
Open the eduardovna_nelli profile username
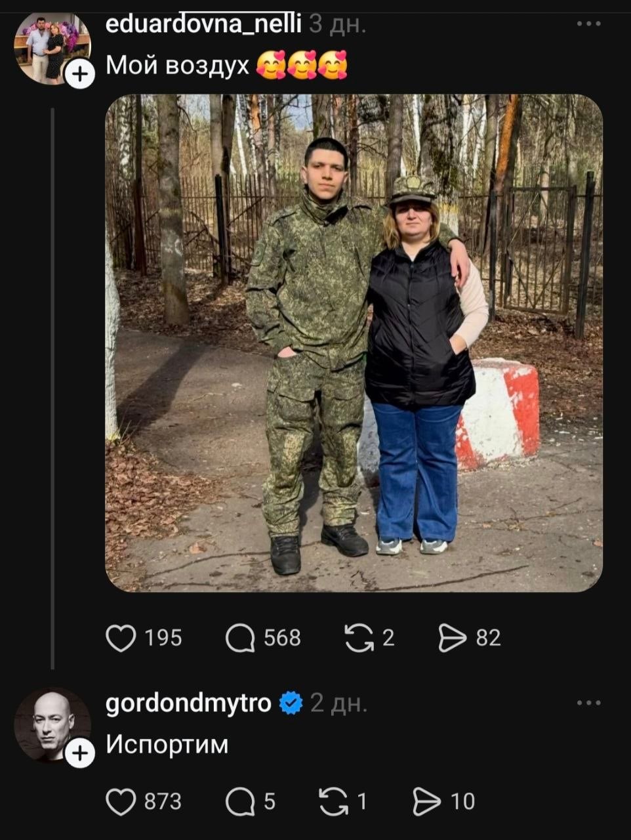point(203,24)
